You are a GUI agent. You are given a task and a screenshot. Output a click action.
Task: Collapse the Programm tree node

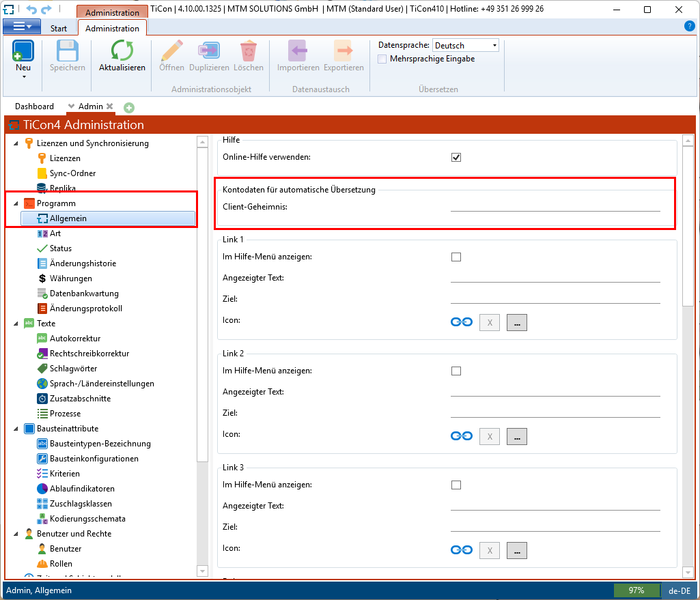pos(16,203)
